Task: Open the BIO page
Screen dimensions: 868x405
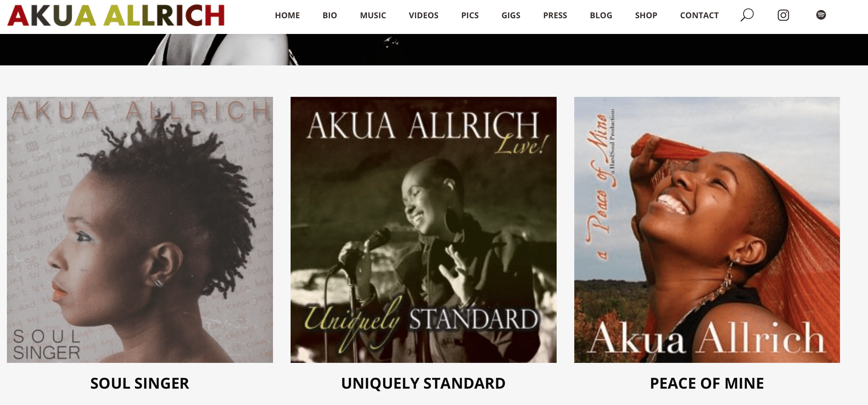Action: pyautogui.click(x=330, y=15)
